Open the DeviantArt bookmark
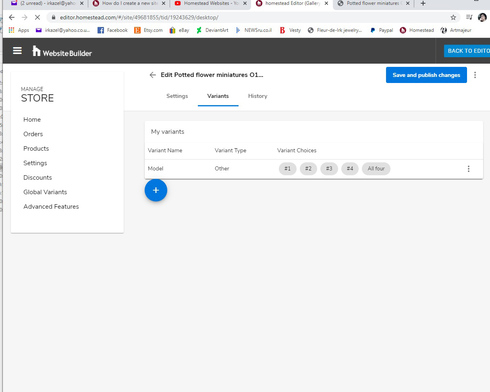Image resolution: width=490 pixels, height=392 pixels. pyautogui.click(x=212, y=30)
